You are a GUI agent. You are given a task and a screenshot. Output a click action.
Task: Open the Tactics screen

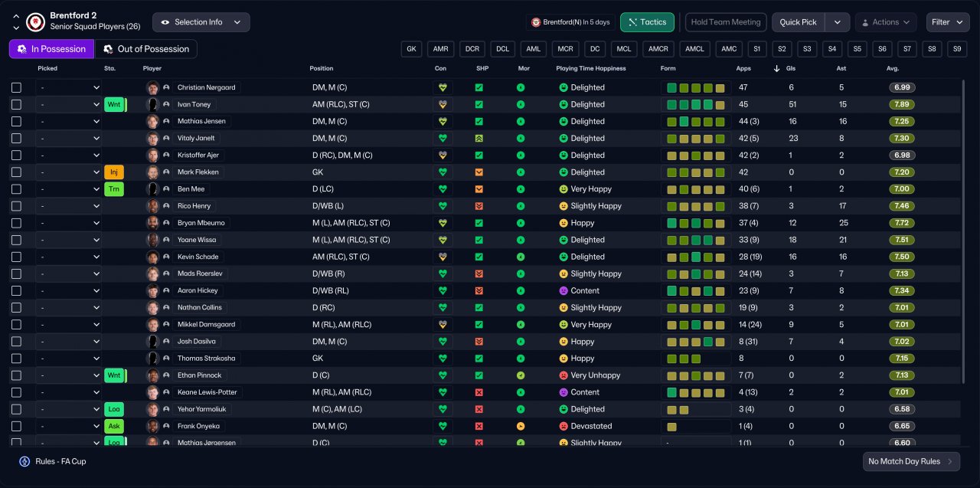pos(647,22)
